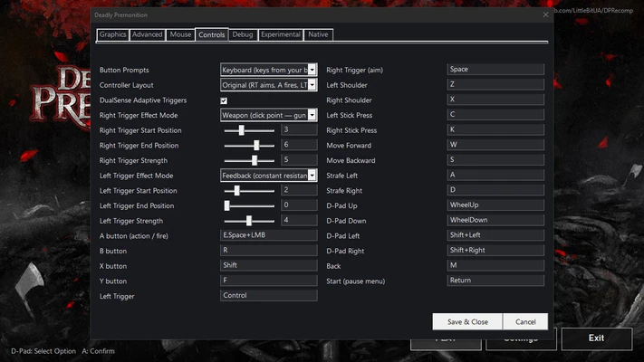Toggle DualSense Adaptive Triggers checkbox
The height and width of the screenshot is (362, 644).
tap(224, 100)
